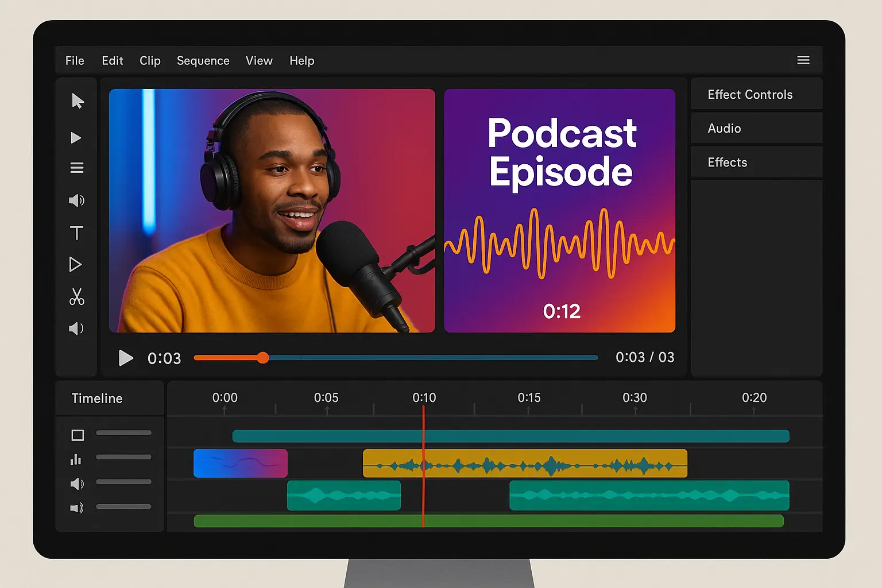
Task: Open the Sequence menu
Action: coord(203,60)
